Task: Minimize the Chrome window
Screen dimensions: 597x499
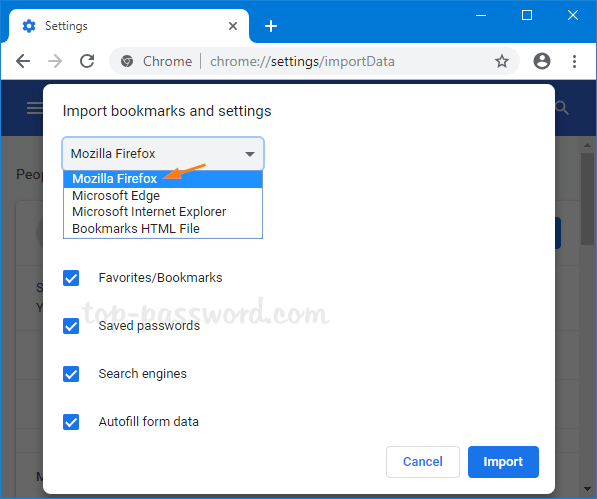Action: 481,16
